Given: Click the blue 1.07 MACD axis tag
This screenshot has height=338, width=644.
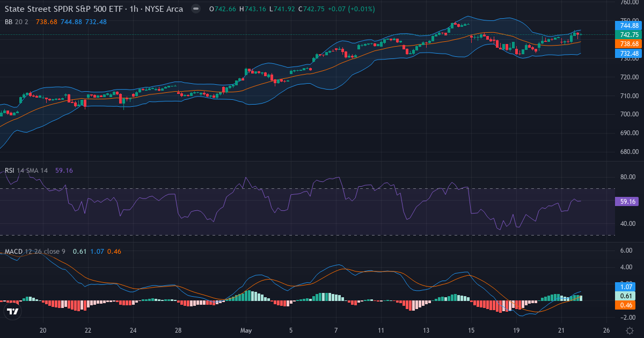Looking at the screenshot, I should pyautogui.click(x=625, y=287).
